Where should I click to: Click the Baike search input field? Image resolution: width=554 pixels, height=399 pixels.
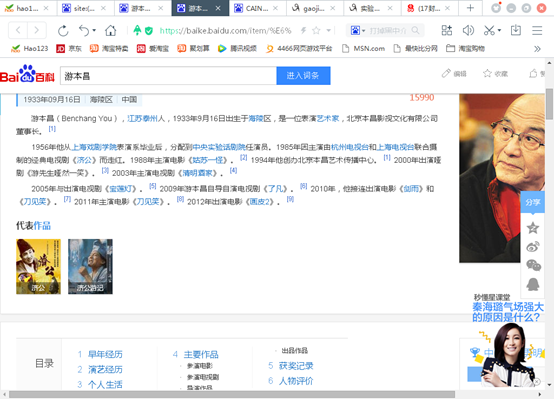tap(168, 76)
